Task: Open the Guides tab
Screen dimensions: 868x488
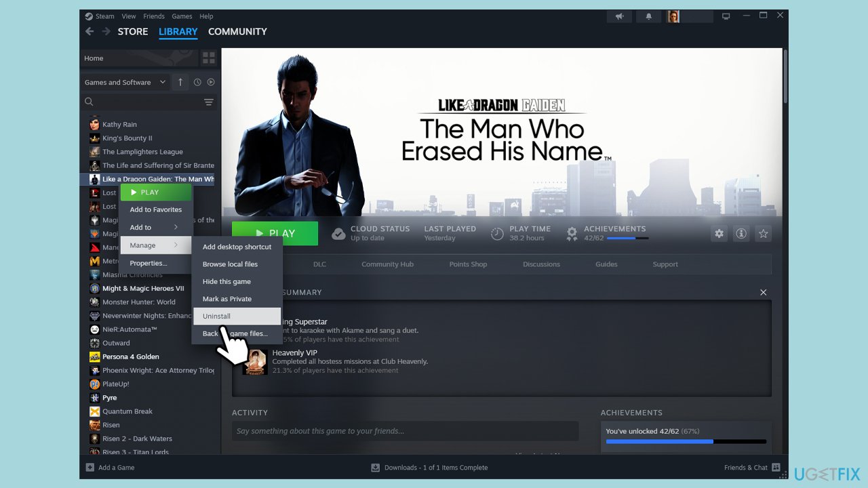Action: point(606,264)
